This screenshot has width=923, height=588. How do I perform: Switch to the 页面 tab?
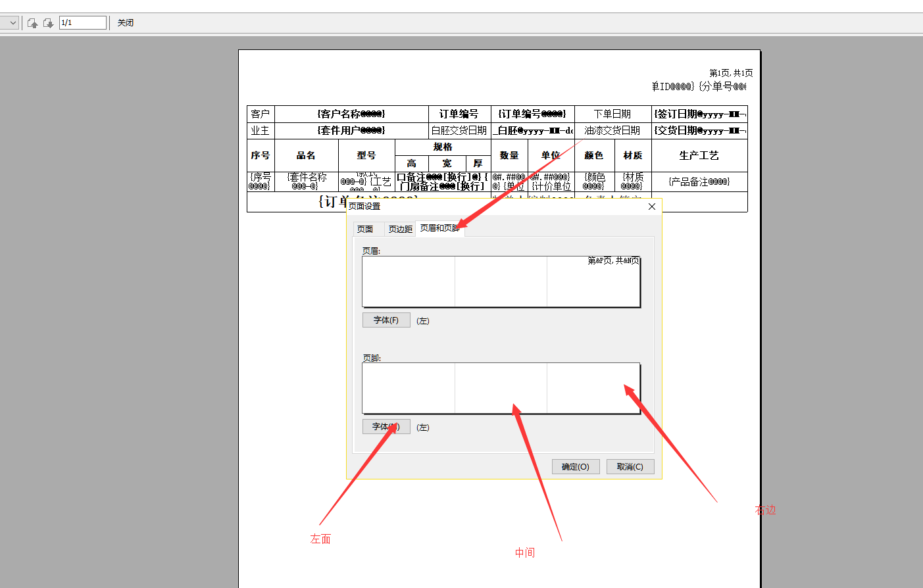coord(365,229)
